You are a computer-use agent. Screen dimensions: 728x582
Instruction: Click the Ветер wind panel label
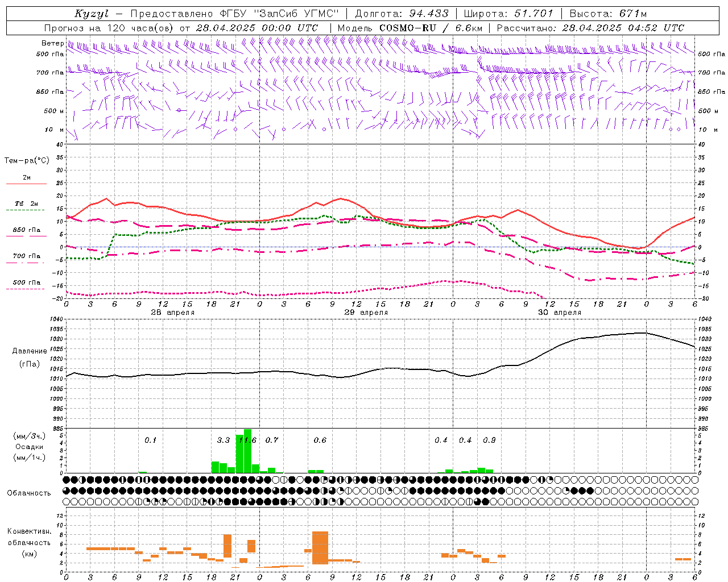tap(52, 43)
